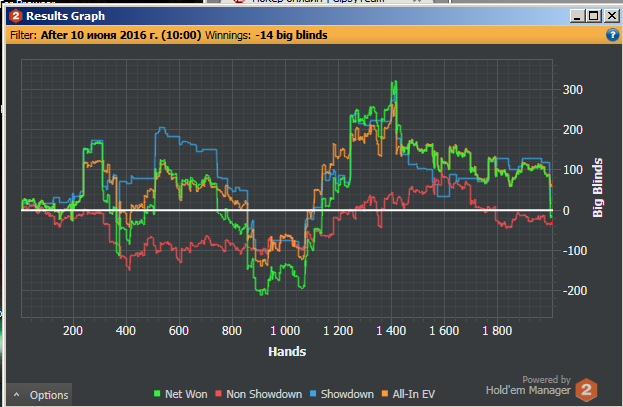Click the Hold'em Manager 2 hexagon logo
623x407 pixels.
point(586,390)
